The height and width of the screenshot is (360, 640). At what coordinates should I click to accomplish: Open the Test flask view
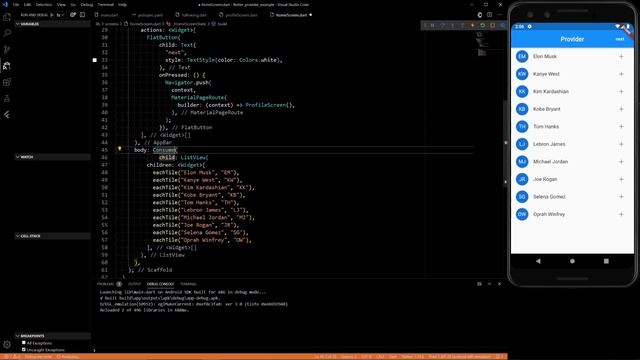click(x=7, y=98)
